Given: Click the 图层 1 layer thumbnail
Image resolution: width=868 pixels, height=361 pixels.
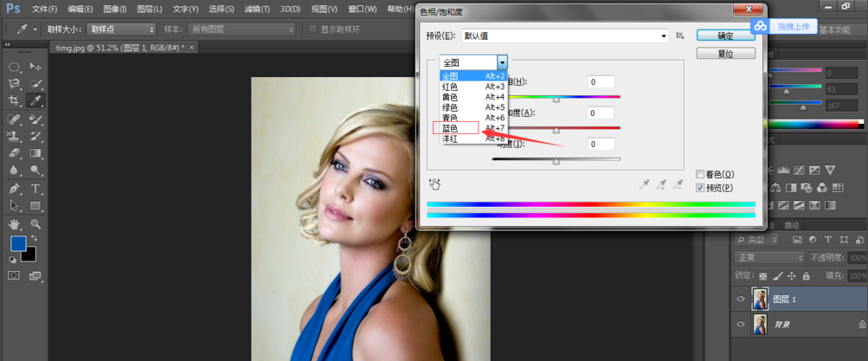Looking at the screenshot, I should (x=760, y=299).
